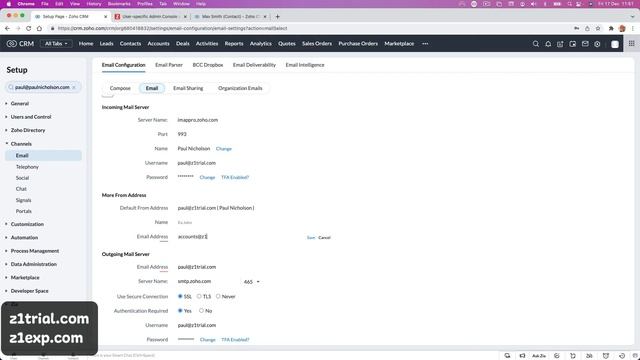Image resolution: width=640 pixels, height=360 pixels.
Task: Open the Apple menu
Action: point(9,4)
